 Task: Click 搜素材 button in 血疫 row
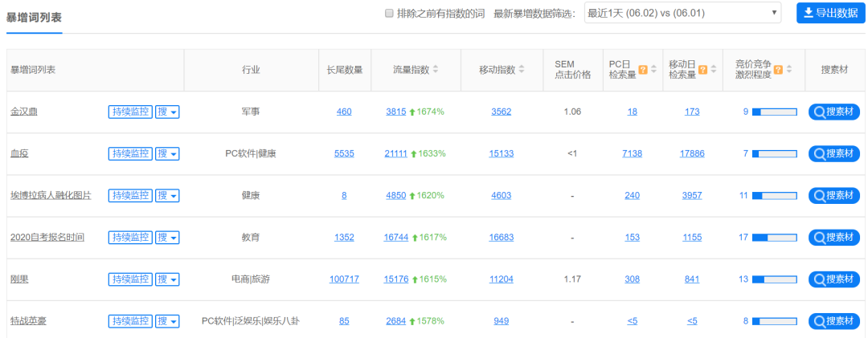[x=834, y=154]
